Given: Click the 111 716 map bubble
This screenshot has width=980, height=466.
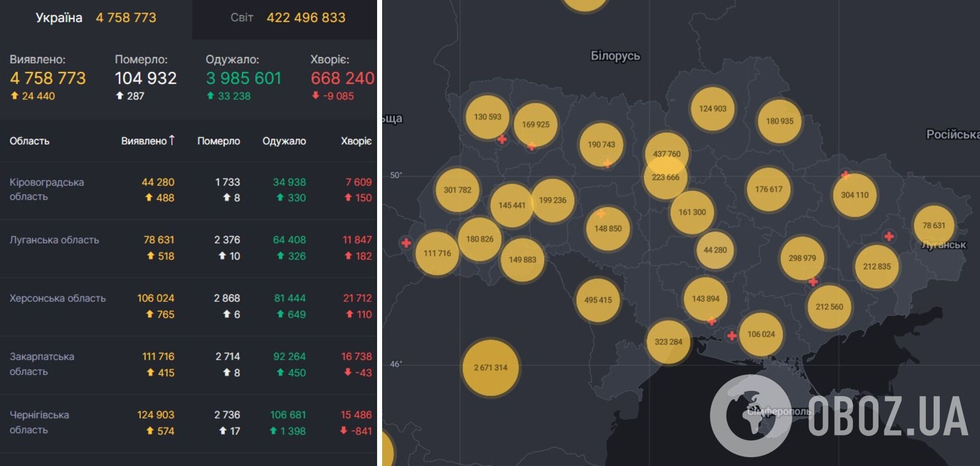Looking at the screenshot, I should (437, 253).
